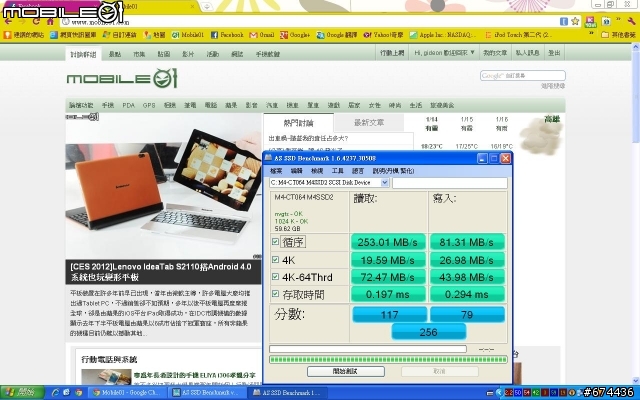Open the Google+ bookmark
Viewport: 640px width, 400px height.
[x=295, y=35]
